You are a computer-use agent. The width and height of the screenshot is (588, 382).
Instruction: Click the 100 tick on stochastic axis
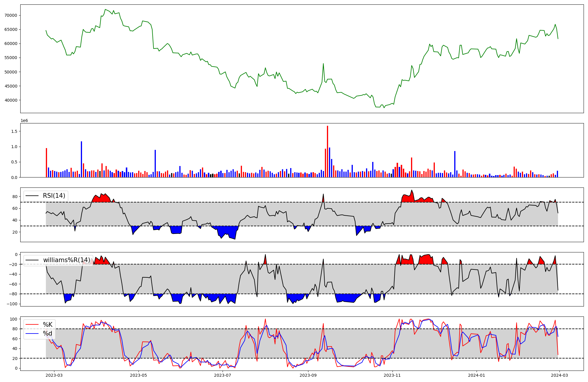point(14,319)
